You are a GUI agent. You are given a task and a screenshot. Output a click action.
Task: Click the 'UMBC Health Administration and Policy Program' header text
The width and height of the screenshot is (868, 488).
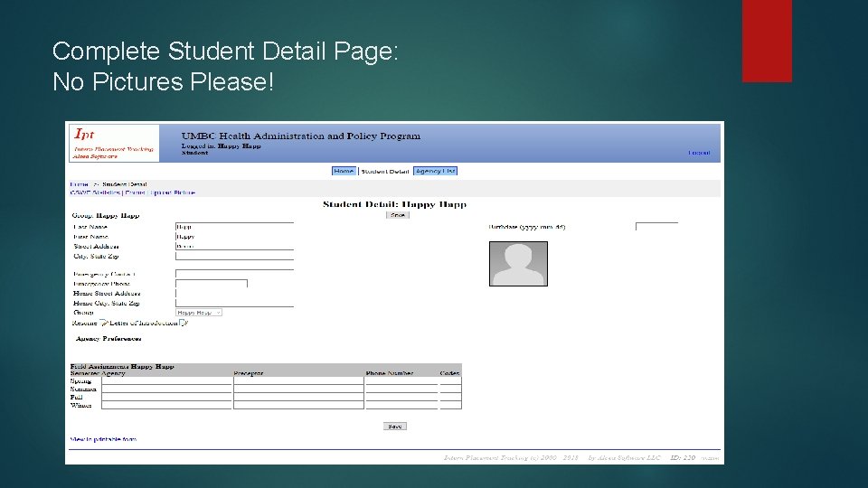[301, 136]
